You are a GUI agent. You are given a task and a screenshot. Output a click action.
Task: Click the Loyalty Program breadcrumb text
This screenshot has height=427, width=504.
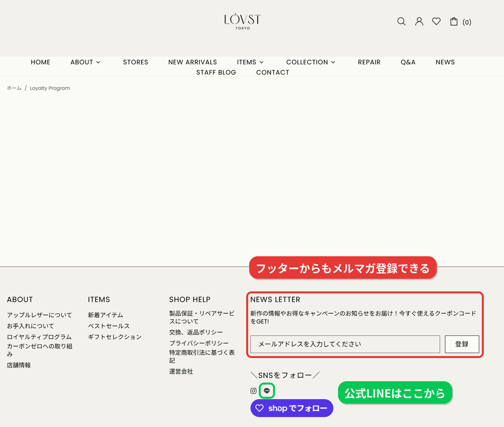tap(50, 88)
